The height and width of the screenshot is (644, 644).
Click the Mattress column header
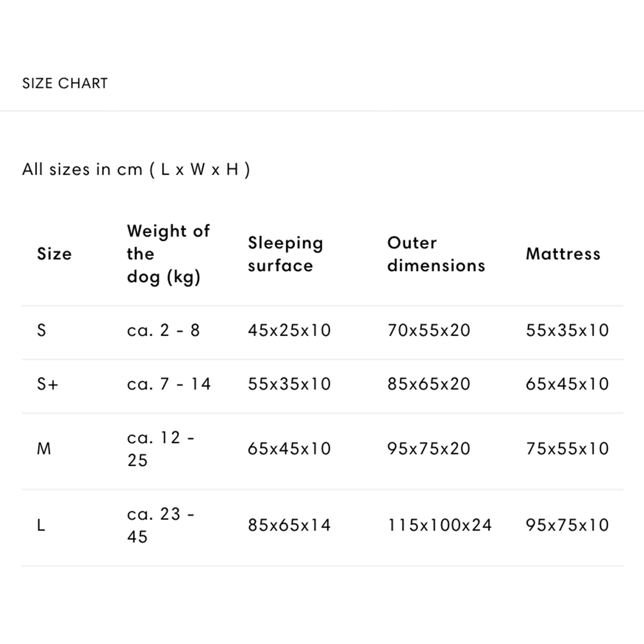point(563,254)
